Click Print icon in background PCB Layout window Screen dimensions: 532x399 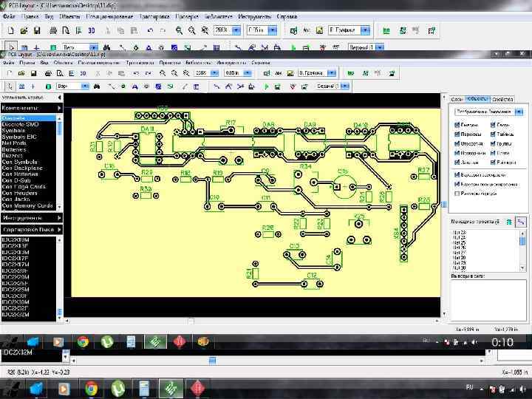[x=53, y=30]
